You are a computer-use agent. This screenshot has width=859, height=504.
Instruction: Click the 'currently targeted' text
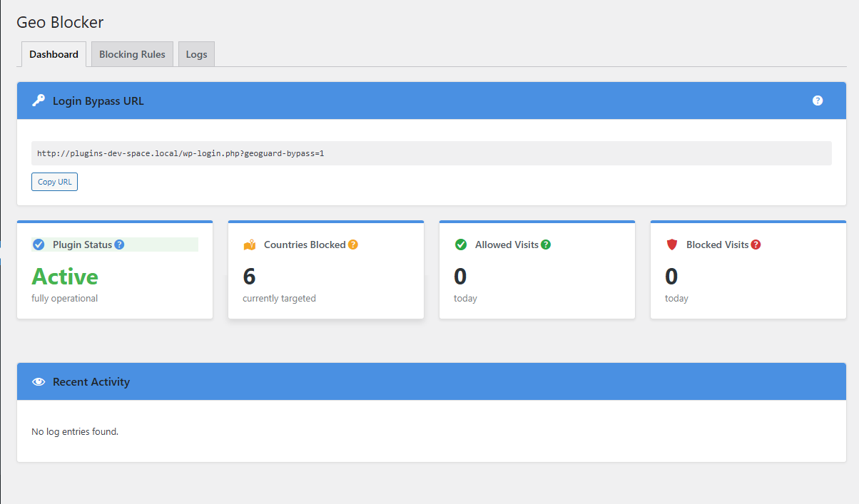[x=279, y=299]
